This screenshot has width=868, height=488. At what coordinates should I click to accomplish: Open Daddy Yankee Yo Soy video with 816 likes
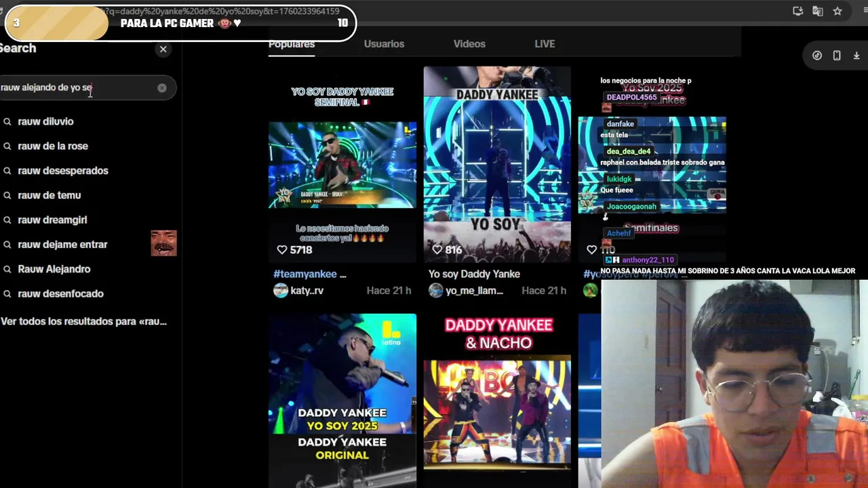point(497,164)
